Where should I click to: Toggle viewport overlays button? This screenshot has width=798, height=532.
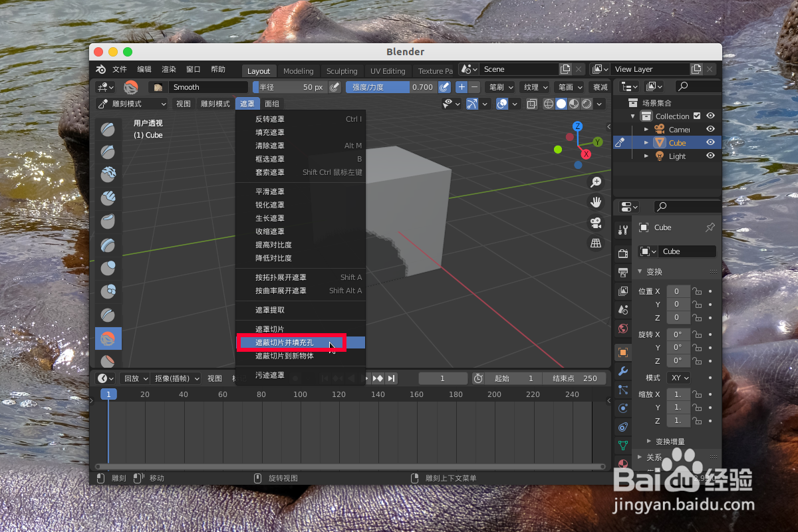(502, 104)
